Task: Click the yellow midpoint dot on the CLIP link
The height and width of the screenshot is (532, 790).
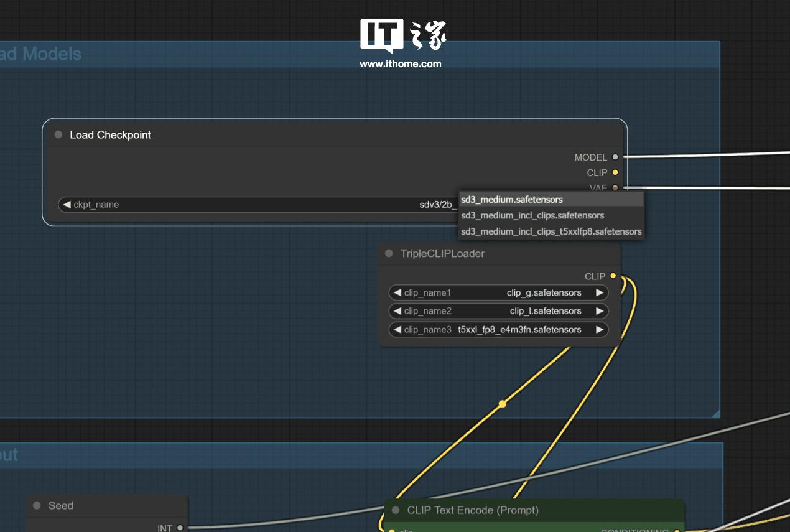Action: [x=502, y=404]
